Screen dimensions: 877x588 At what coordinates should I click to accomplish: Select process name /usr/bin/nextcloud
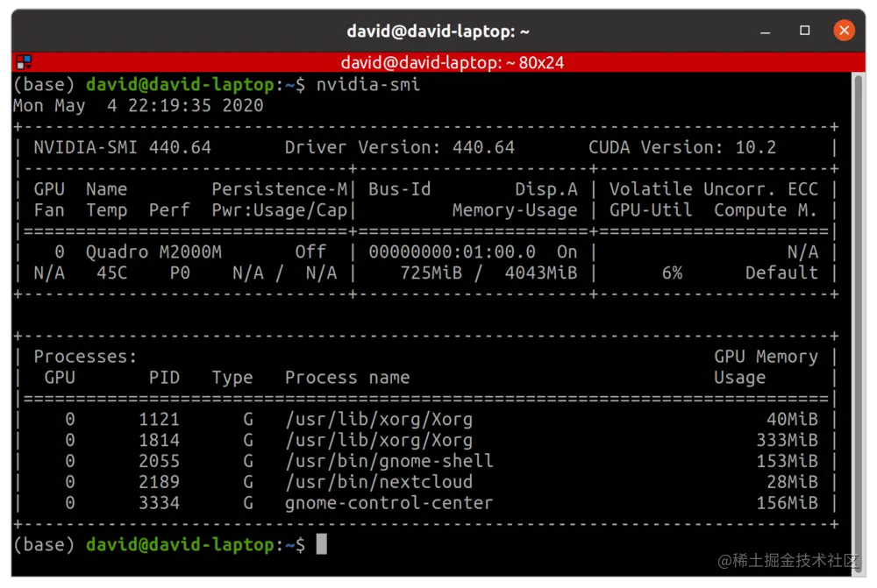tap(379, 482)
